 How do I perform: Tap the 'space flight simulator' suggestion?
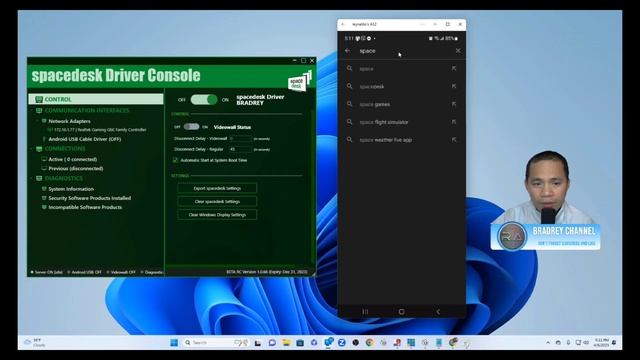(x=402, y=122)
